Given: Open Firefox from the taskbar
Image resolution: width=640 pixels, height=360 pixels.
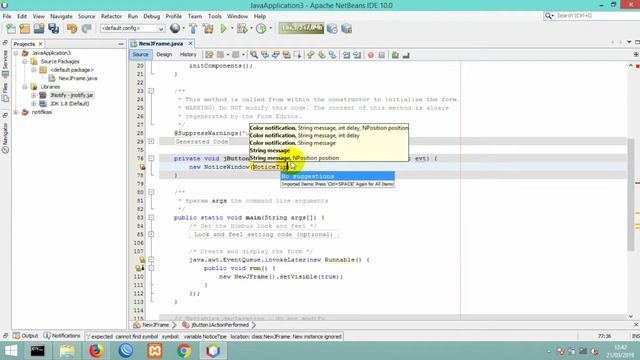Looking at the screenshot, I should click(x=96, y=351).
